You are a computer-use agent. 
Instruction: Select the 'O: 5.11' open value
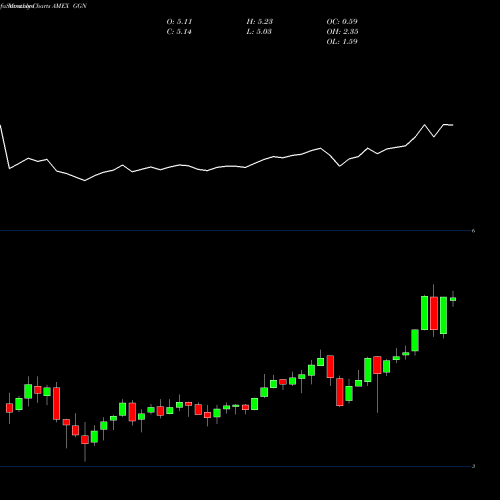179,22
